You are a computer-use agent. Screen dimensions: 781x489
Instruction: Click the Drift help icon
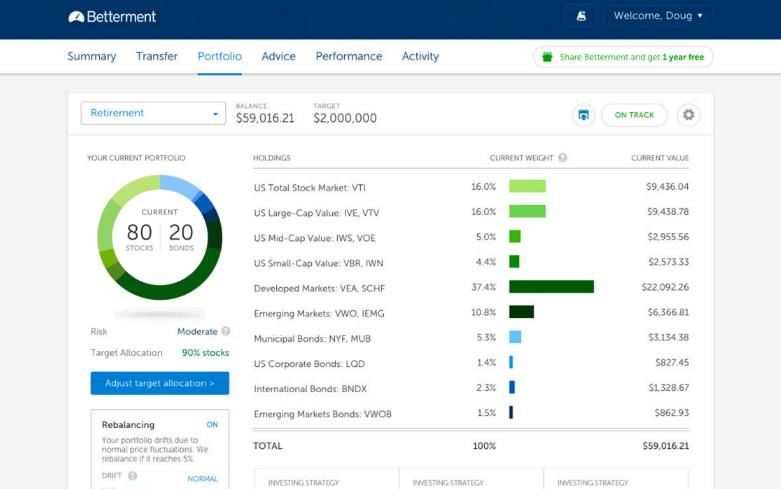[132, 476]
